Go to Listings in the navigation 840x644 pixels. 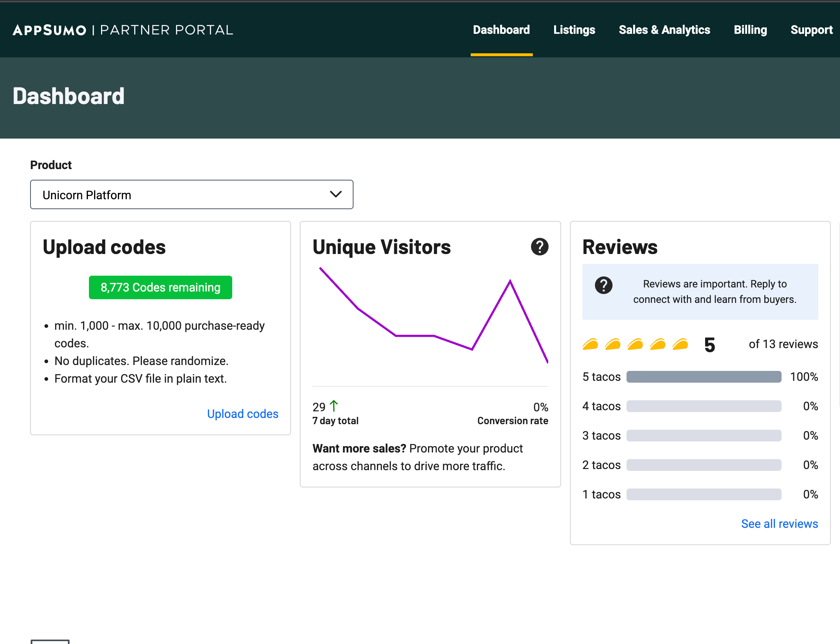tap(574, 30)
